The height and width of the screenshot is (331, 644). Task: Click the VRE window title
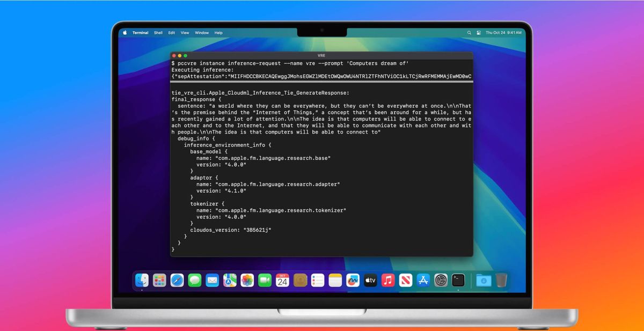tap(321, 55)
